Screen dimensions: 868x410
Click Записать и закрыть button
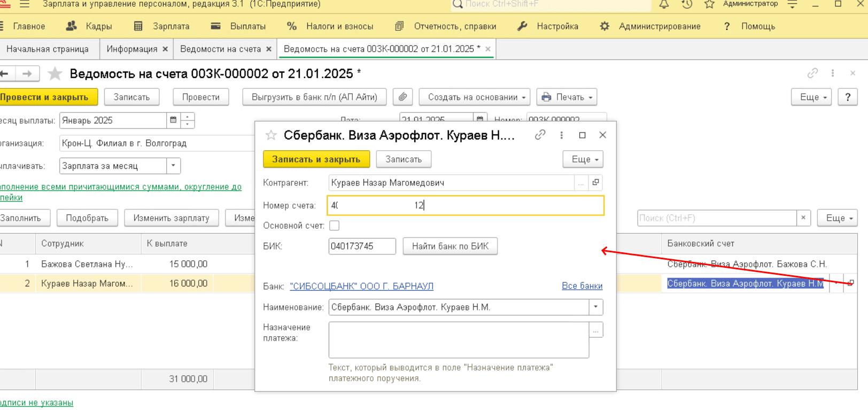click(316, 159)
